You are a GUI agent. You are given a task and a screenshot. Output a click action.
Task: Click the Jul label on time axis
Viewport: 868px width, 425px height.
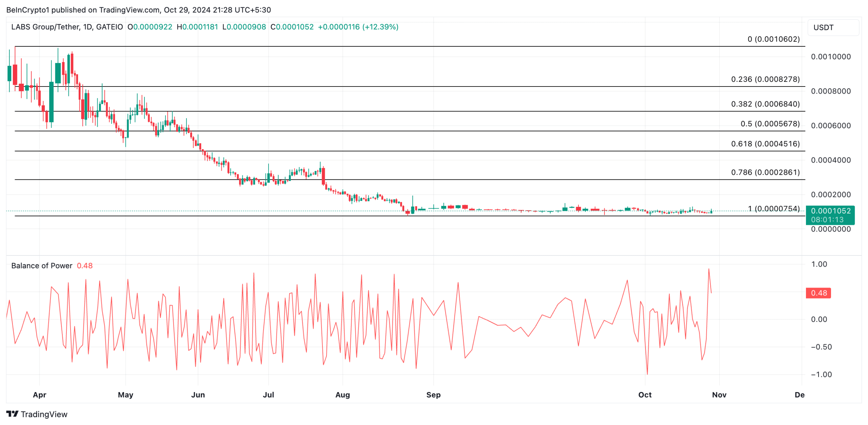268,394
